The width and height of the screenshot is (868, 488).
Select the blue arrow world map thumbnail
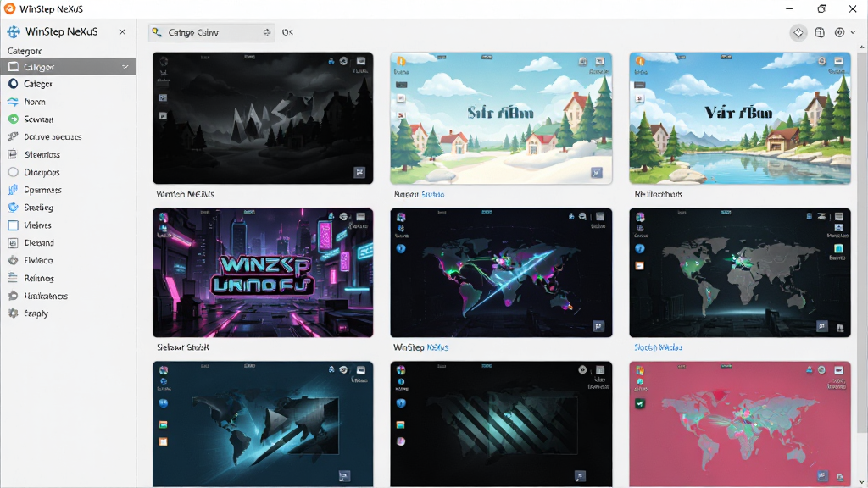[263, 424]
